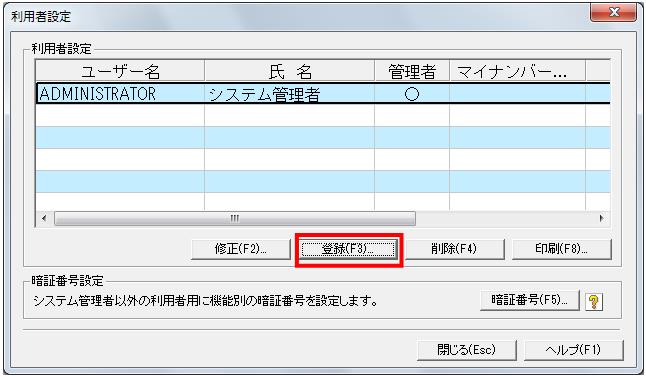Screen dimensions: 646x377
Task: Click the horizontal scrollbar left arrow
Action: (x=44, y=218)
